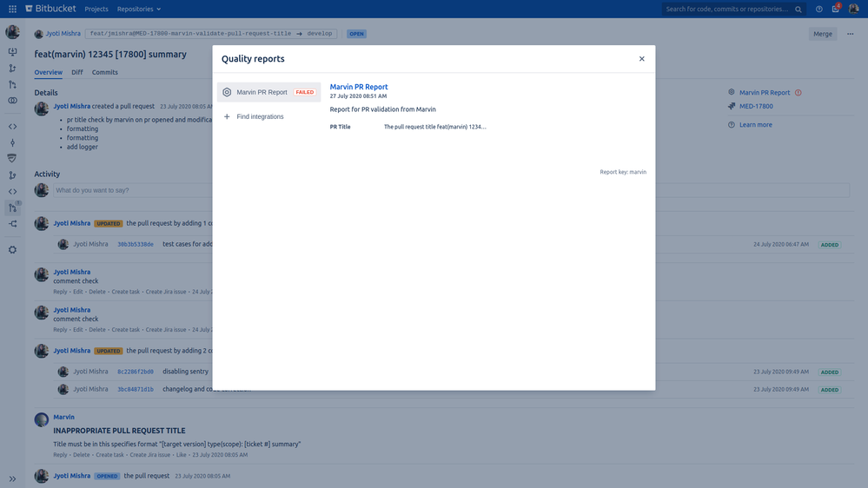The height and width of the screenshot is (488, 868).
Task: Click the red warning icon beside Marvin PR Report
Action: pyautogui.click(x=798, y=93)
